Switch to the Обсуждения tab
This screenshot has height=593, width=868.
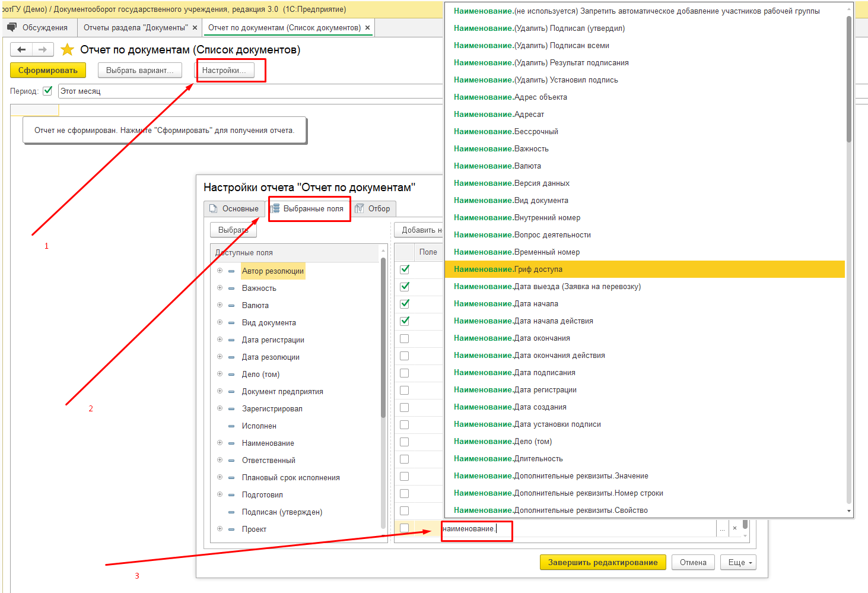(x=39, y=28)
